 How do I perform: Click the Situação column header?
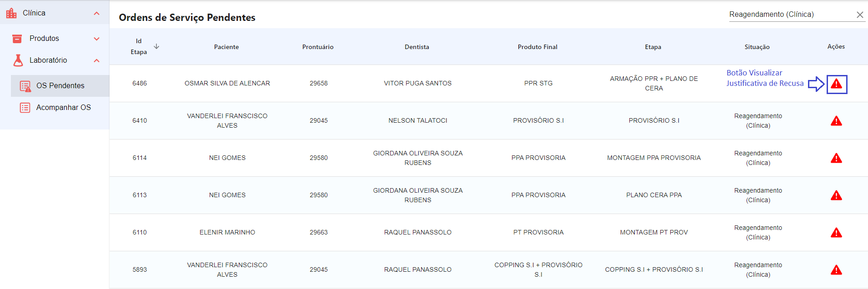pos(757,47)
